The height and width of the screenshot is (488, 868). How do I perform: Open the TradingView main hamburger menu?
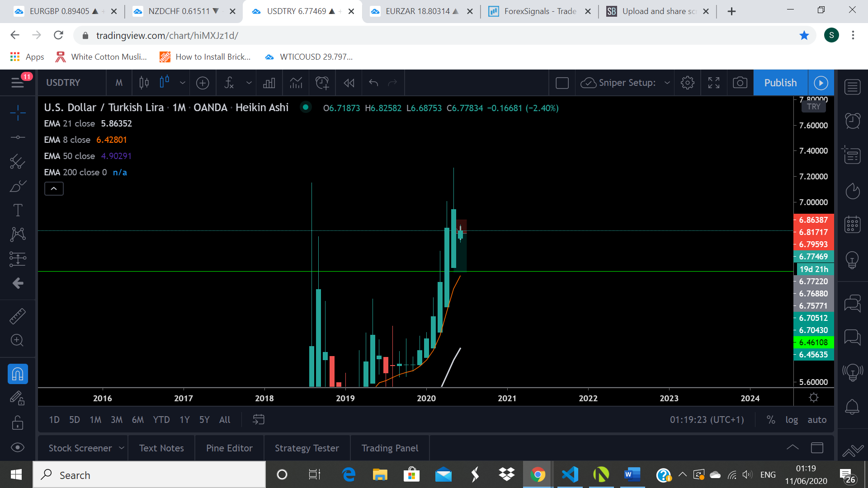point(18,83)
